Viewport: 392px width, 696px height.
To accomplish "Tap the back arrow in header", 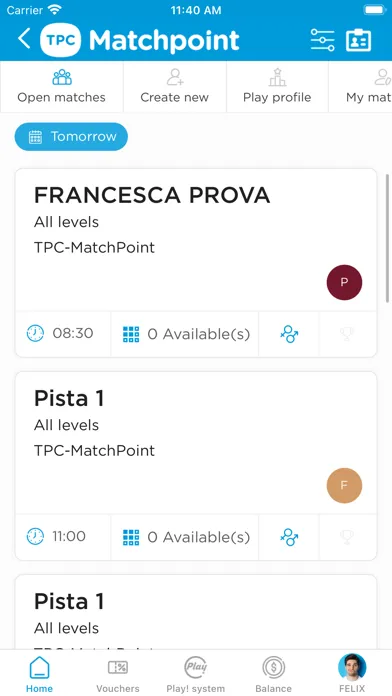I will coord(24,39).
